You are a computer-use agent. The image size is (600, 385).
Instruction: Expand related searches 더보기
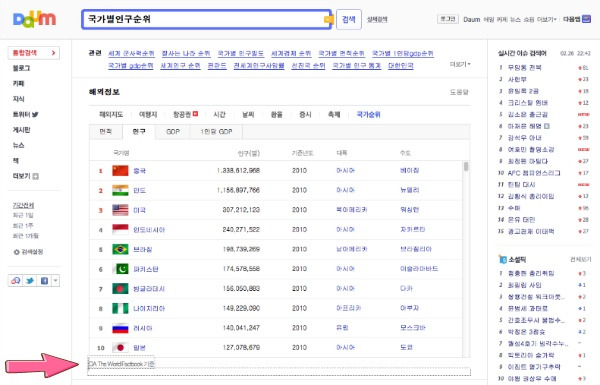point(460,64)
